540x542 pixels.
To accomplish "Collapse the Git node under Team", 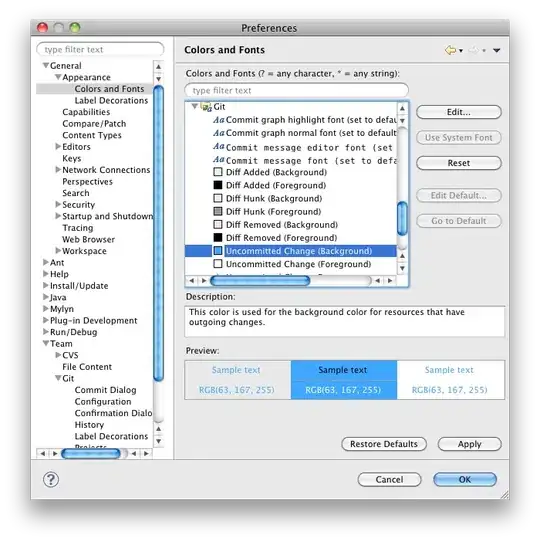I will click(58, 378).
